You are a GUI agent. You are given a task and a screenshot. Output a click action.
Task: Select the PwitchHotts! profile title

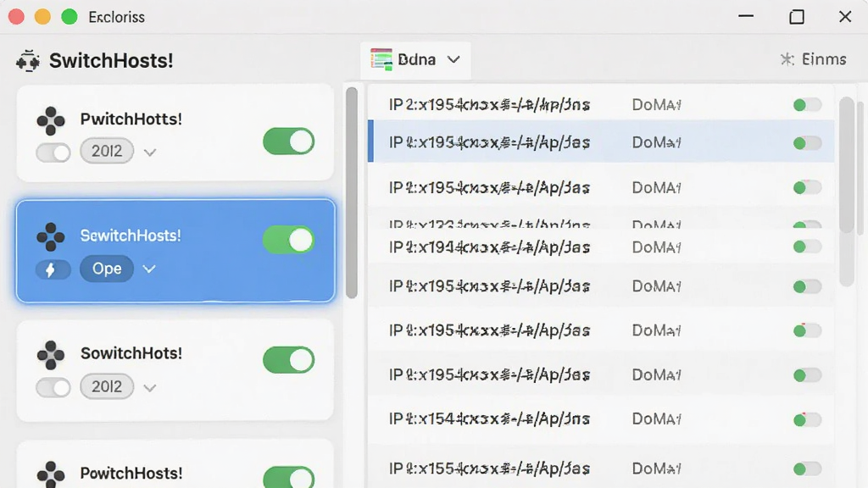131,119
